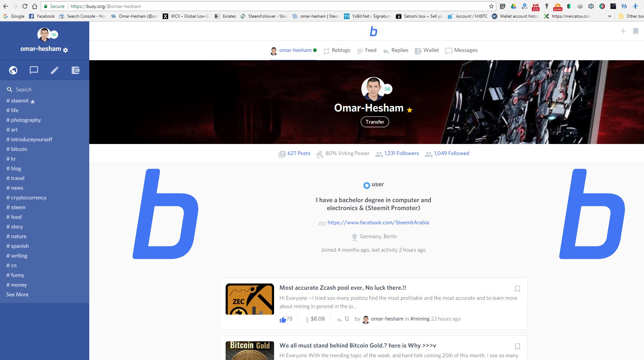Click the plus icon in top right header

[623, 31]
